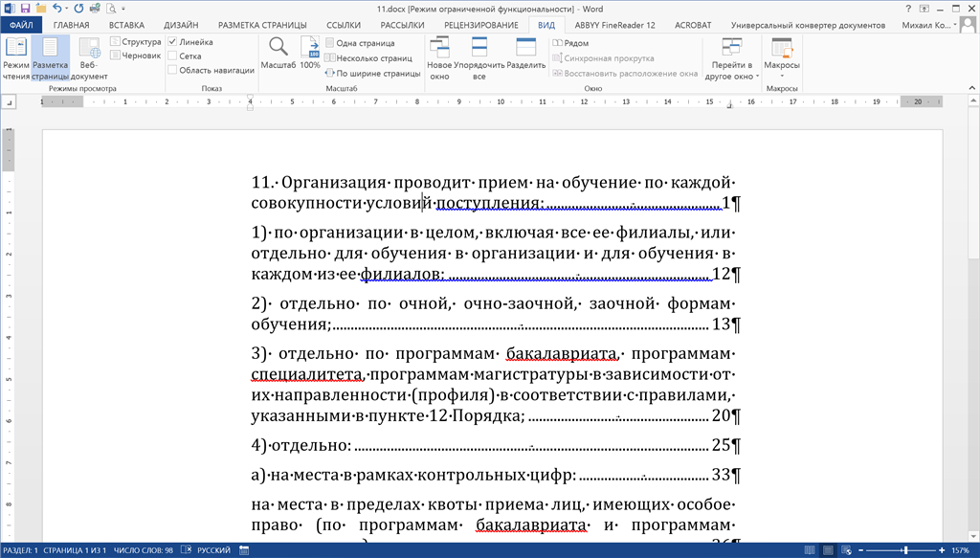Enable the Gridlines (Сетка) checkbox
Screen dimensions: 980x558
pos(172,56)
